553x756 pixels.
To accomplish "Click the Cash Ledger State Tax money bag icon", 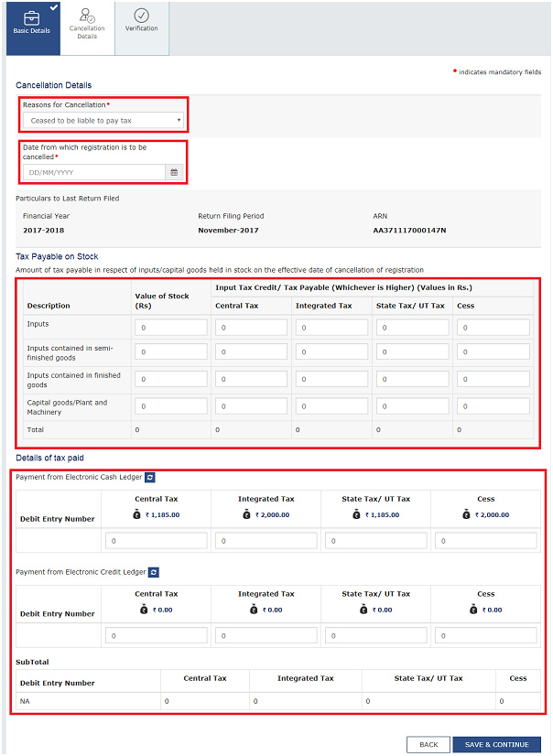I will tap(357, 514).
